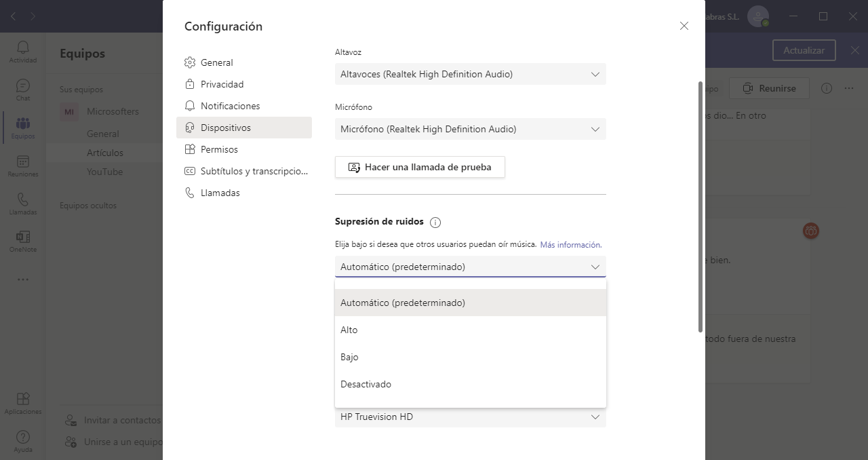Expand the Altavoz speaker dropdown

(471, 74)
